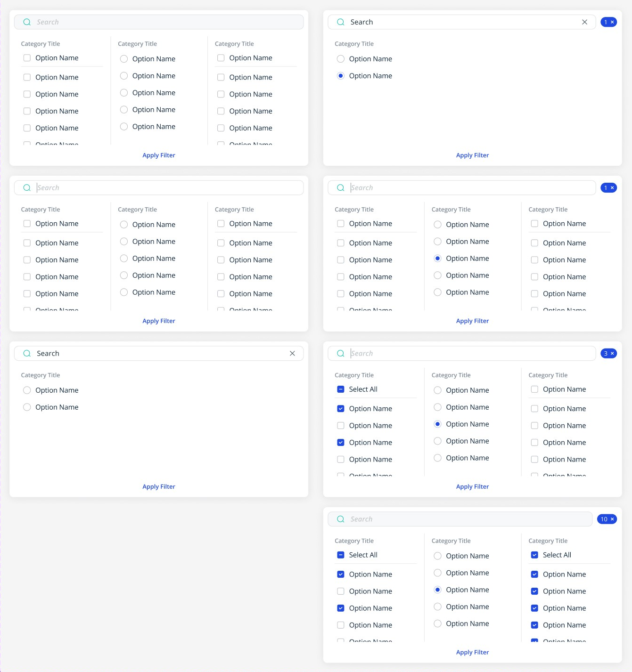Click the magnifier icon in the 3-badge search bar

click(341, 353)
